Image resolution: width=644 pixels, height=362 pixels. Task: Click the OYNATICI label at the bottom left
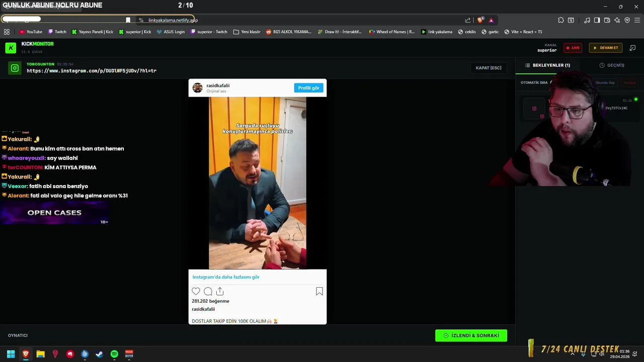click(18, 335)
